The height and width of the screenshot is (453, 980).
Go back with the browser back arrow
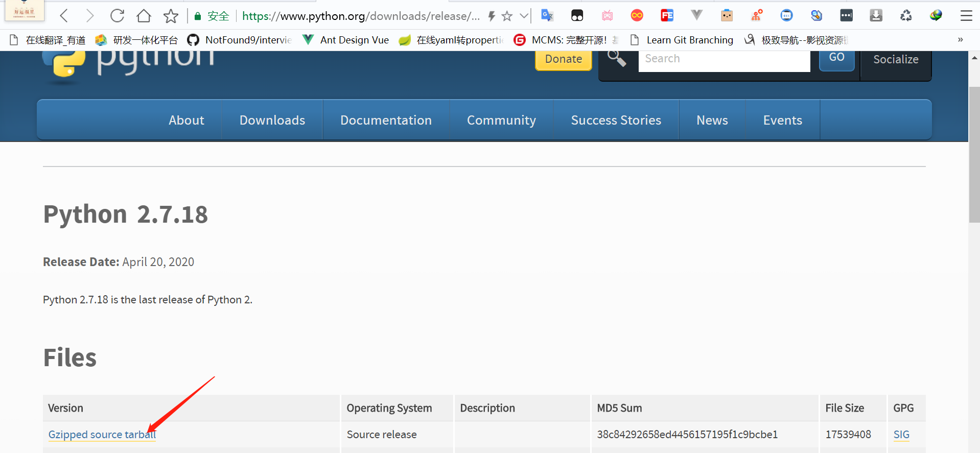(64, 16)
